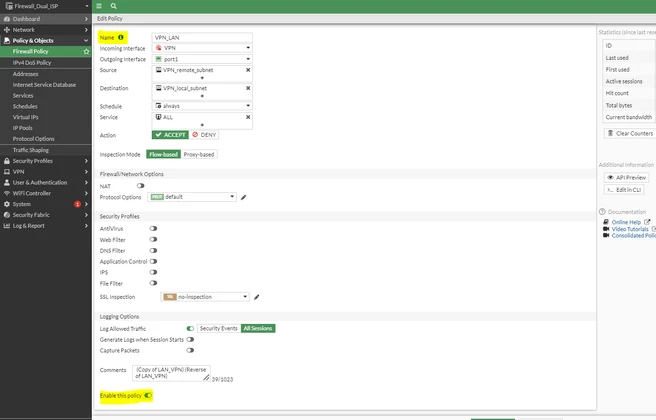Click the Edit in CLI button
Image resolution: width=656 pixels, height=420 pixels.
624,190
